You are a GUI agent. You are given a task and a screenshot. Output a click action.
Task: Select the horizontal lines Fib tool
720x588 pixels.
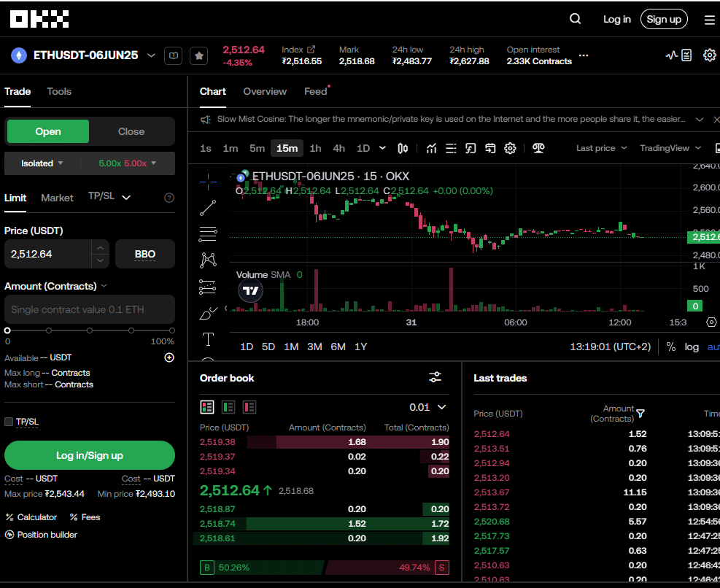pos(208,234)
